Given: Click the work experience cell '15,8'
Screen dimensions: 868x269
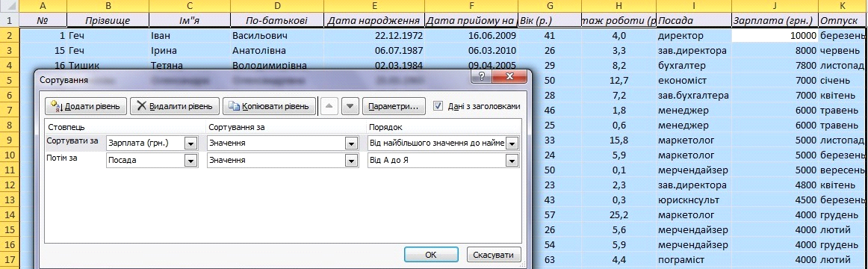Looking at the screenshot, I should pos(619,140).
